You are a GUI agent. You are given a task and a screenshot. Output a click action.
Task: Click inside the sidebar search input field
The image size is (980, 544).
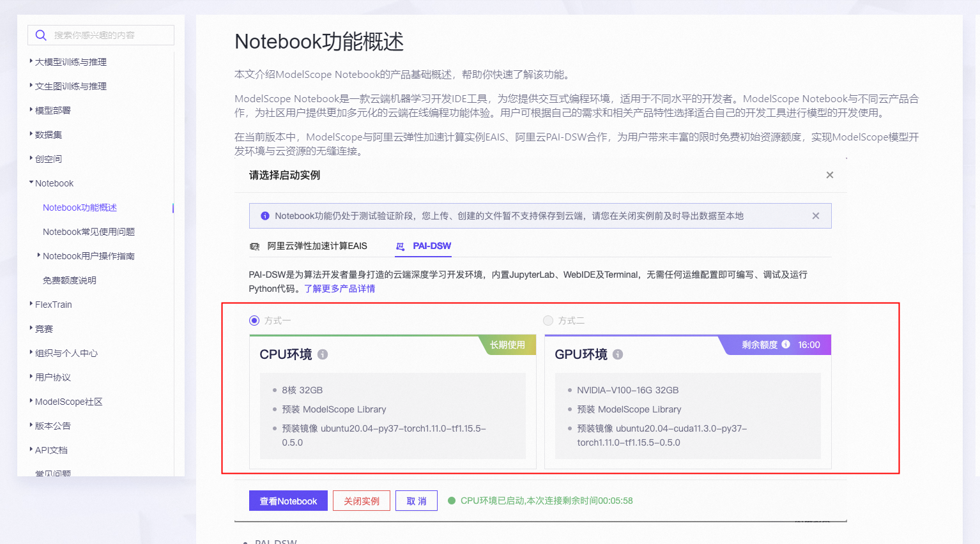[109, 35]
